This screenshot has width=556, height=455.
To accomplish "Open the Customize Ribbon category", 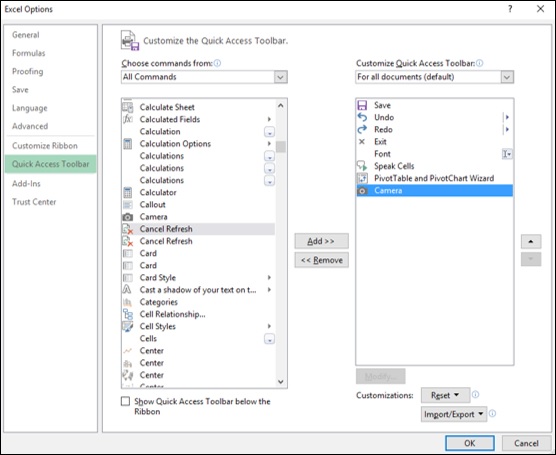I will point(45,146).
